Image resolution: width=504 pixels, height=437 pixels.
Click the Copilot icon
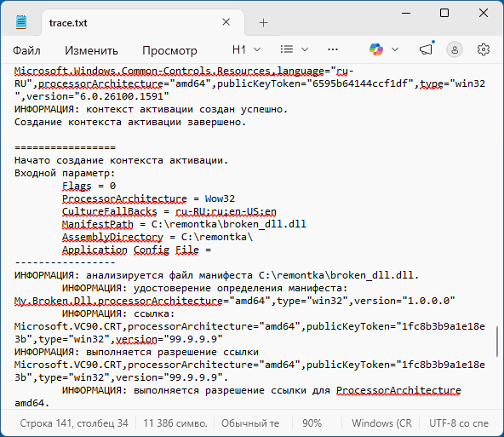tap(376, 50)
